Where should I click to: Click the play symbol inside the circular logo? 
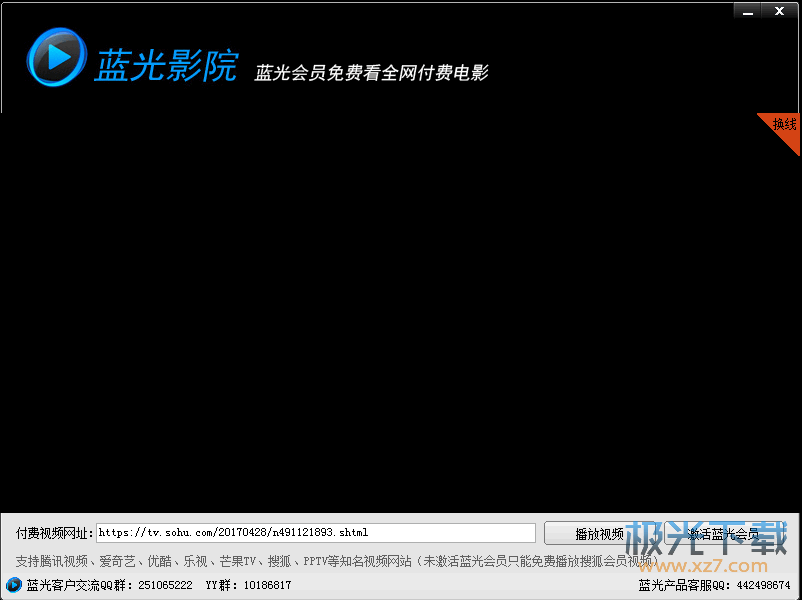click(56, 57)
